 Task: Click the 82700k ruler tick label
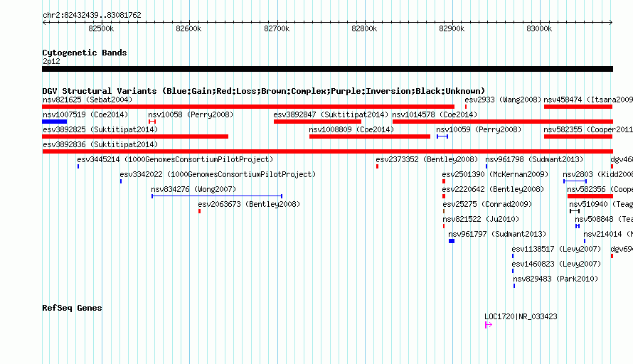[277, 28]
